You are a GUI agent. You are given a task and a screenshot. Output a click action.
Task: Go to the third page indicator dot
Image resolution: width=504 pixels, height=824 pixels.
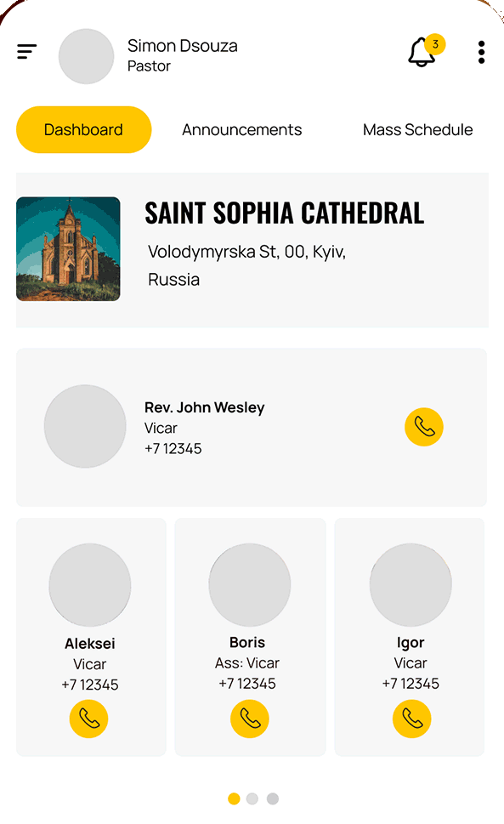pyautogui.click(x=273, y=798)
